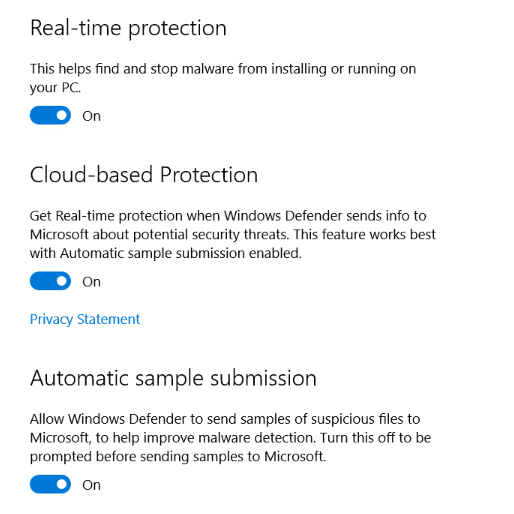Click the 'with Automatic sample submission enabled' line

pos(166,253)
